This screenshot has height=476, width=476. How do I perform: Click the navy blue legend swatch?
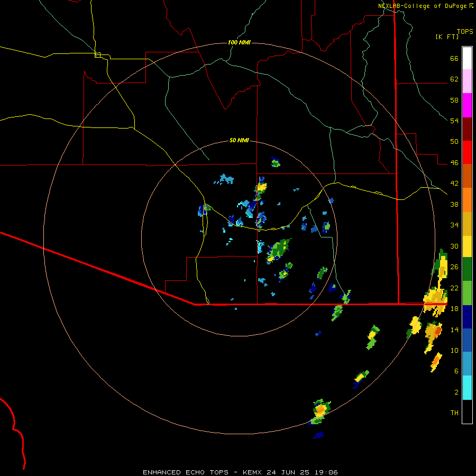[467, 317]
